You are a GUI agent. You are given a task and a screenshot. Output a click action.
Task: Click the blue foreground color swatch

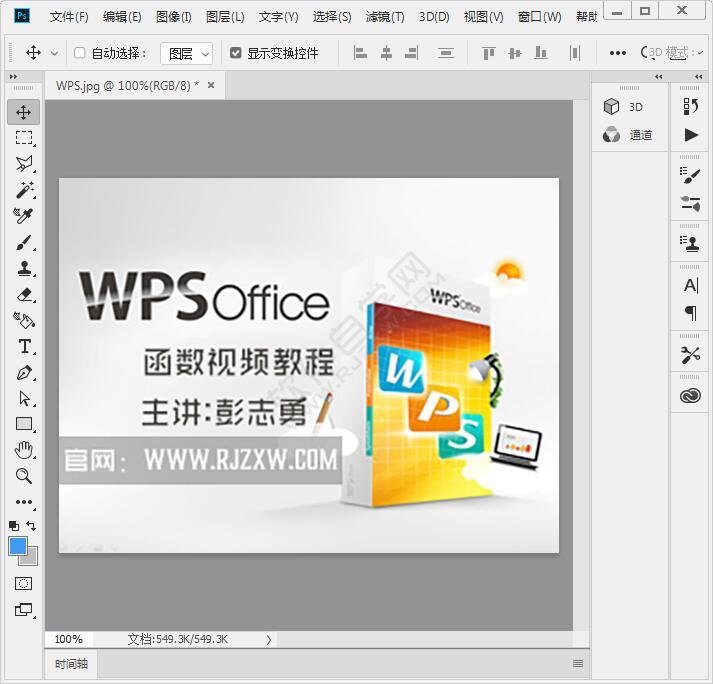pos(18,546)
